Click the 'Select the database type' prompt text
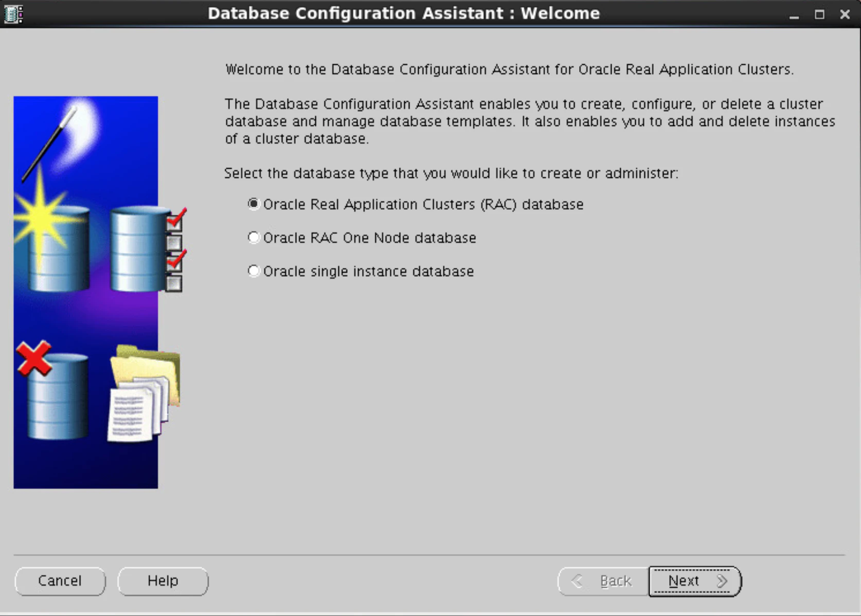Screen dimensions: 861x616 (x=451, y=173)
